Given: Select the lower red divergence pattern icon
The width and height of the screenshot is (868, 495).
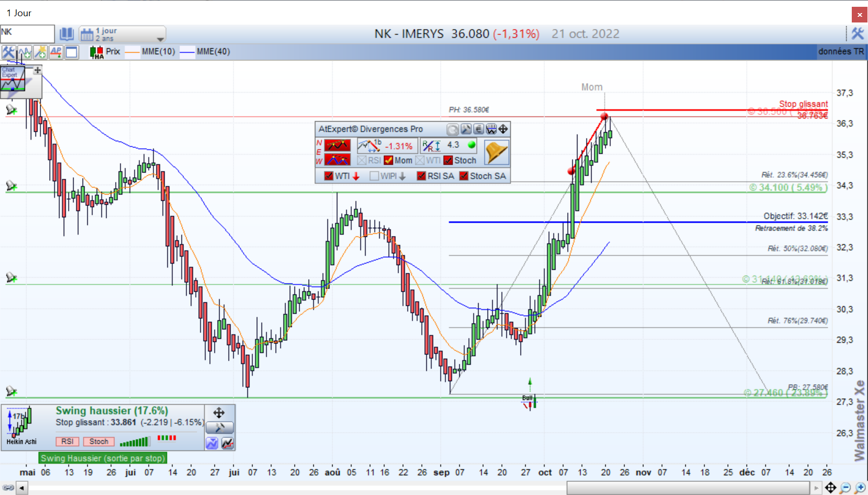Looking at the screenshot, I should pyautogui.click(x=337, y=159).
